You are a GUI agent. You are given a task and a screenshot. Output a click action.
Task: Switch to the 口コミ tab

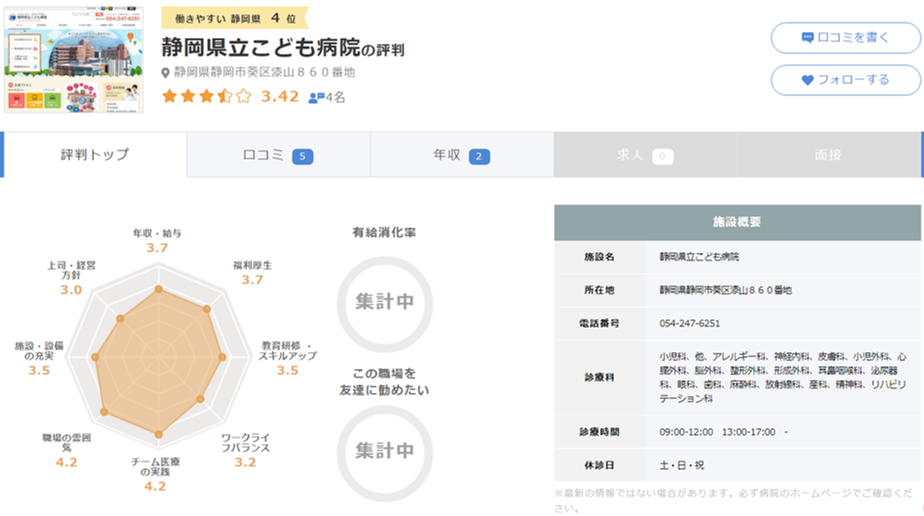tap(278, 156)
